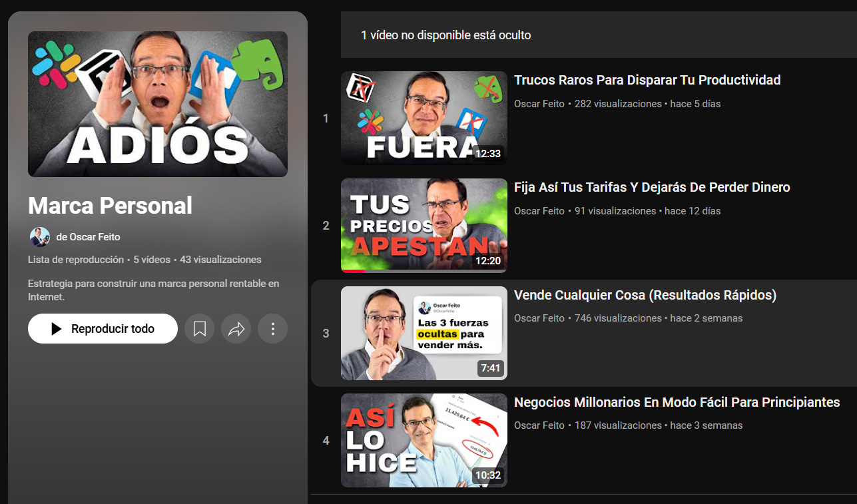Click the 'Marca Personal' playlist title
The image size is (857, 504).
[110, 206]
